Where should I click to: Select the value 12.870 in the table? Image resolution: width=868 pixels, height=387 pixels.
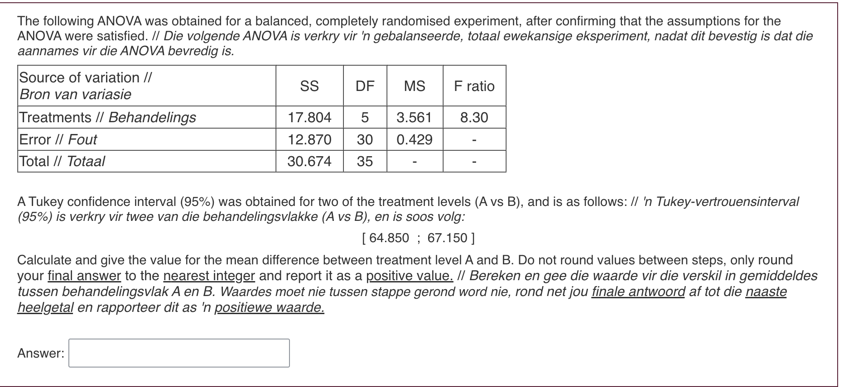coord(310,139)
